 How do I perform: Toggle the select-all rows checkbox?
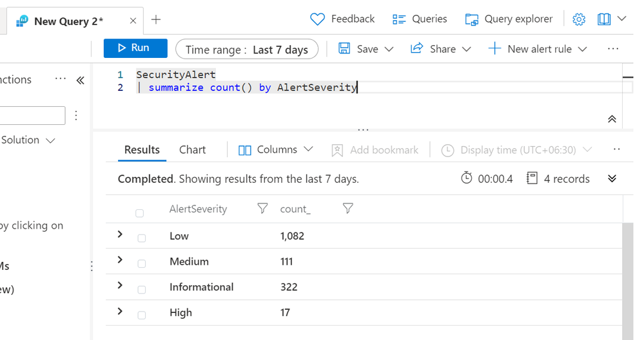pyautogui.click(x=140, y=213)
